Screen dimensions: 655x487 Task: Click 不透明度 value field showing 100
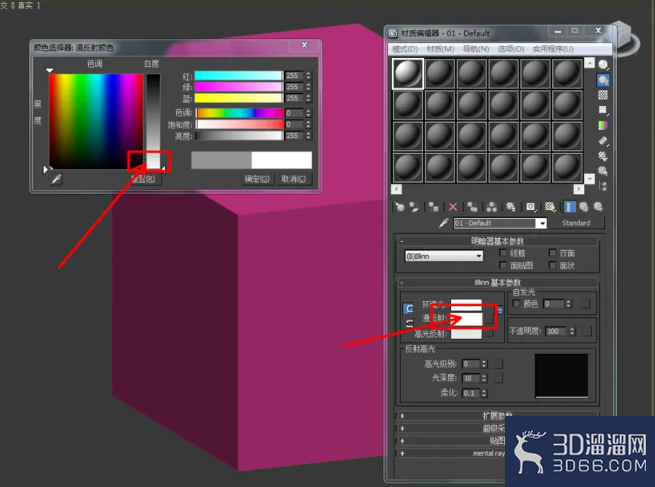pyautogui.click(x=556, y=331)
